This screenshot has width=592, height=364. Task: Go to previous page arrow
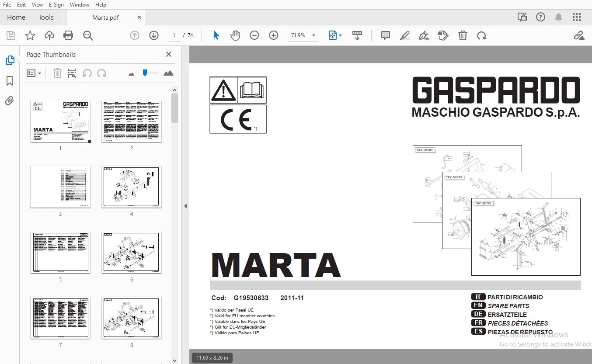[x=135, y=35]
